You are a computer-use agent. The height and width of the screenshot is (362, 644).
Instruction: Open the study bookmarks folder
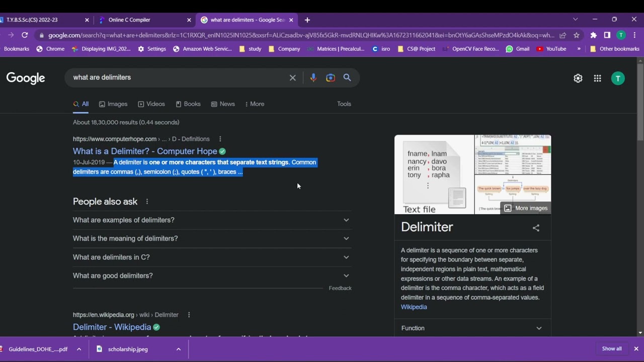(251, 49)
